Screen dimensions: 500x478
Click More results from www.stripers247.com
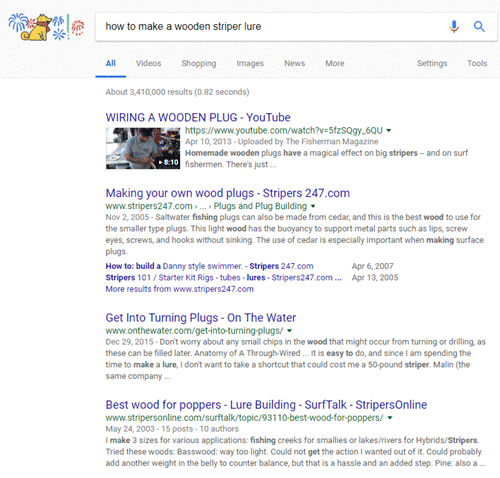pos(180,289)
